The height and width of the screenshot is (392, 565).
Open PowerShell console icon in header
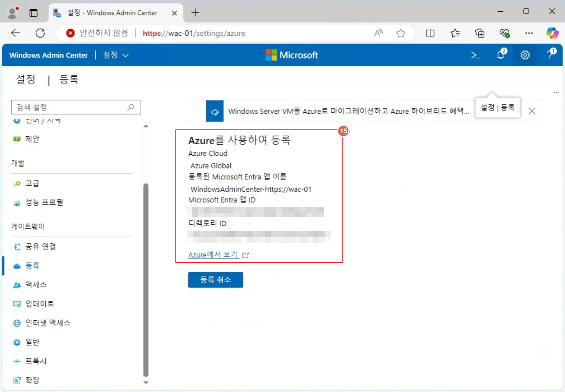(475, 55)
